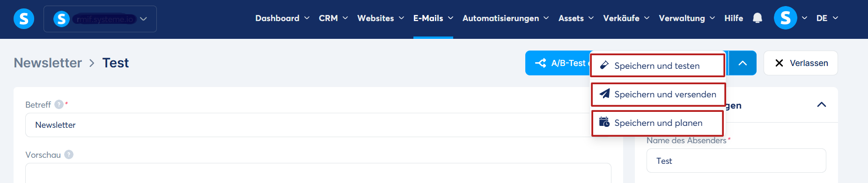
Task: Open the Hilfe menu item
Action: [734, 18]
